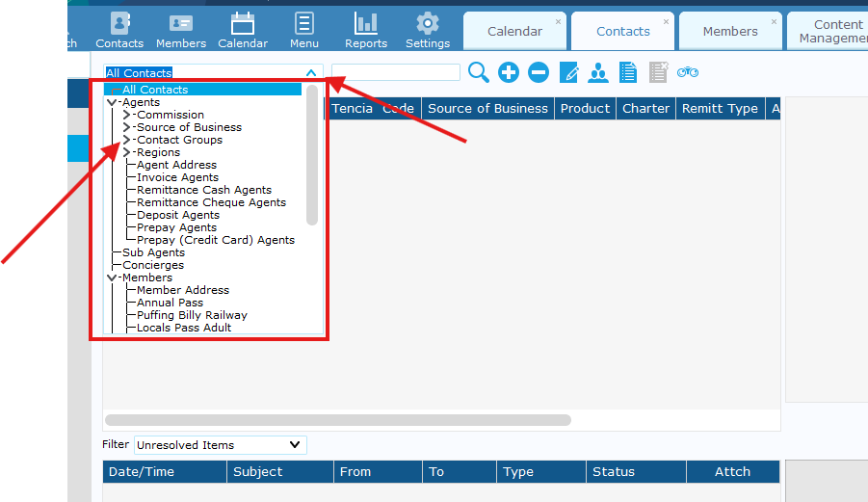Expand the Regions tree node

(x=126, y=152)
